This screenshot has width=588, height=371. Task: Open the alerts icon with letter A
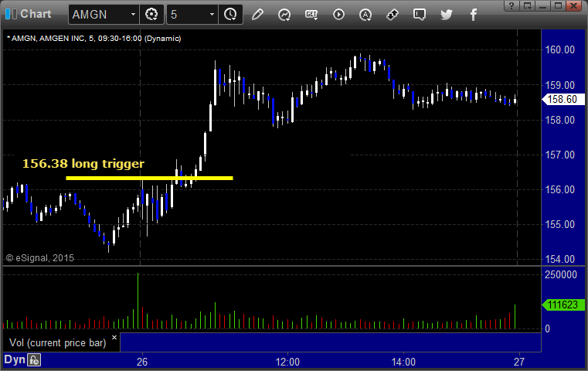click(x=365, y=15)
